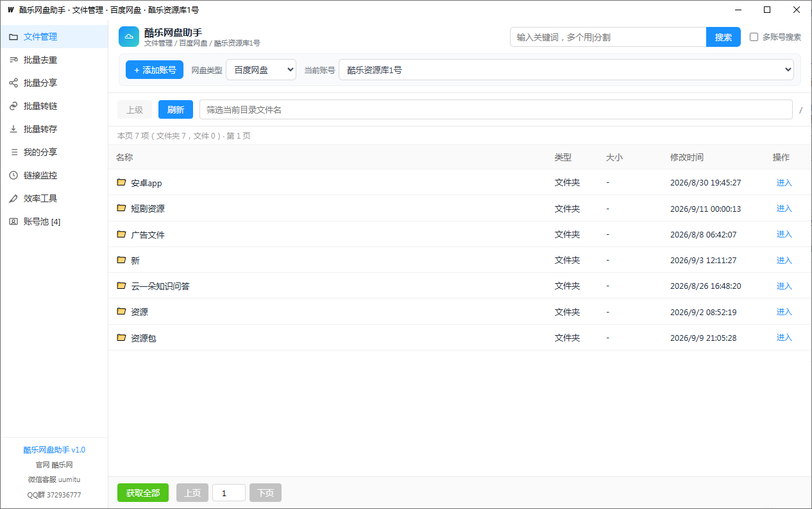This screenshot has height=509, width=812.
Task: Click the timestamp 2026/8/30 19:45:27
Action: pos(706,183)
